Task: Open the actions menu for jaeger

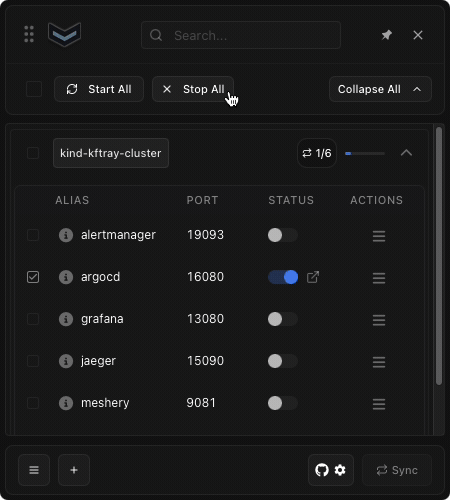Action: (379, 362)
